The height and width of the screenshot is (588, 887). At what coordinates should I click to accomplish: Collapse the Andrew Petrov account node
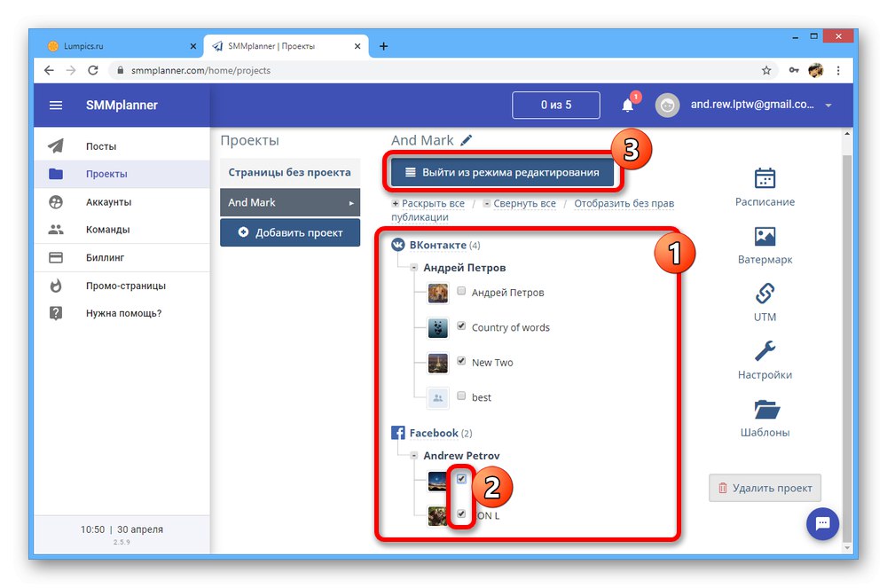coord(414,456)
